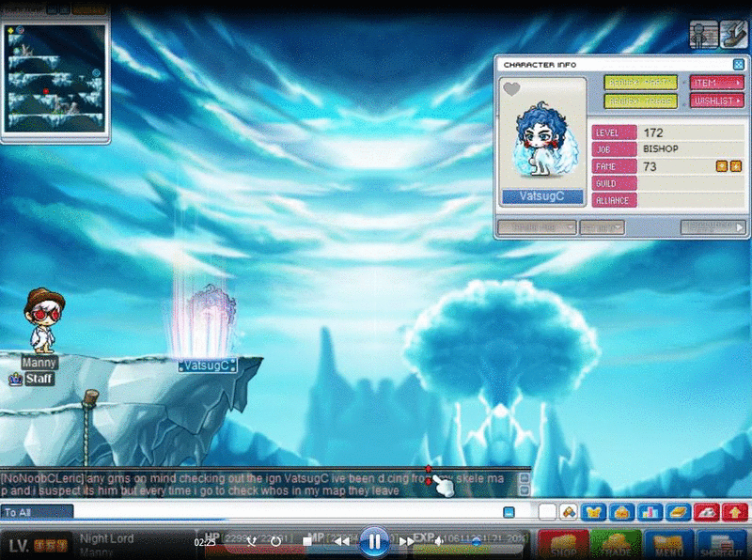The width and height of the screenshot is (752, 560).
Task: Click the world minimap
Action: click(x=55, y=78)
